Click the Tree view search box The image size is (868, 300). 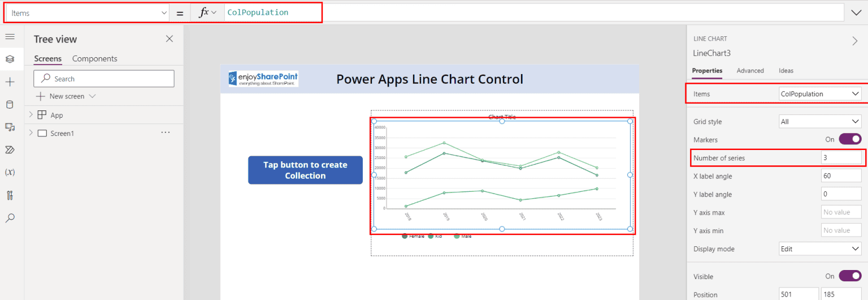(x=104, y=79)
